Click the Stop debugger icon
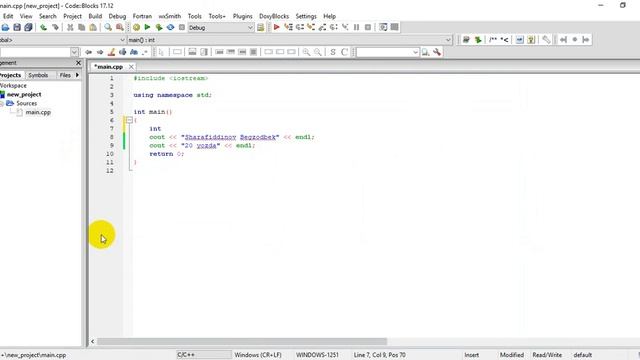 point(368,27)
